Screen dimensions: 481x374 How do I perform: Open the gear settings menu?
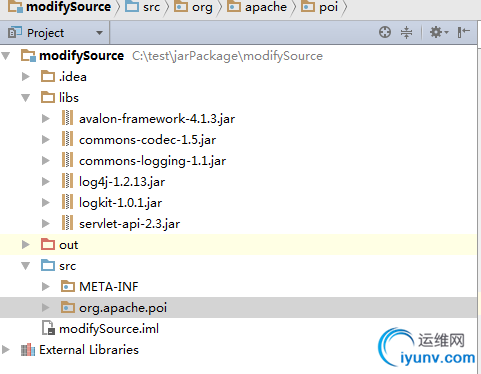click(x=439, y=32)
